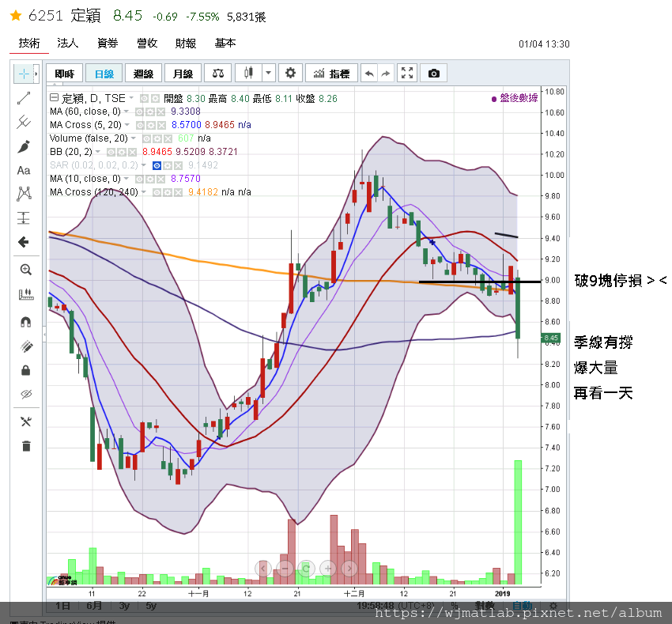The height and width of the screenshot is (624, 672).
Task: Open the 法人 tab
Action: tap(68, 43)
